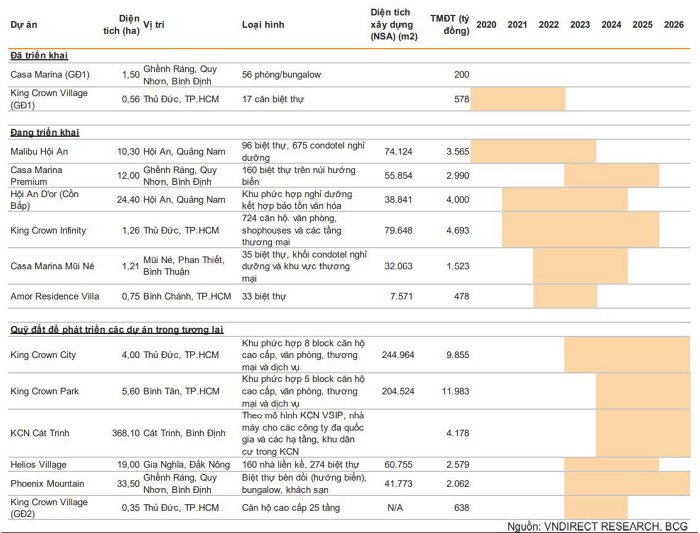Viewport: 700px width, 533px height.
Task: Click the '17 căn biệt thự' cell
Action: 273,99
